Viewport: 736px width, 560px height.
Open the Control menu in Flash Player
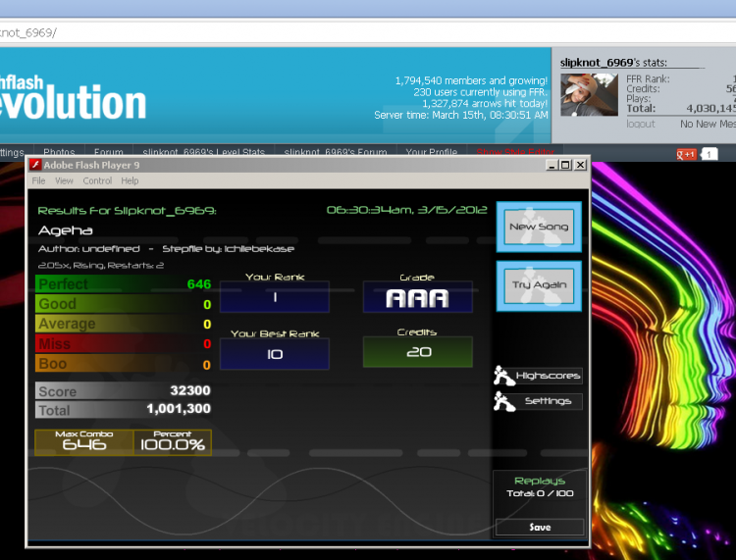(x=97, y=181)
